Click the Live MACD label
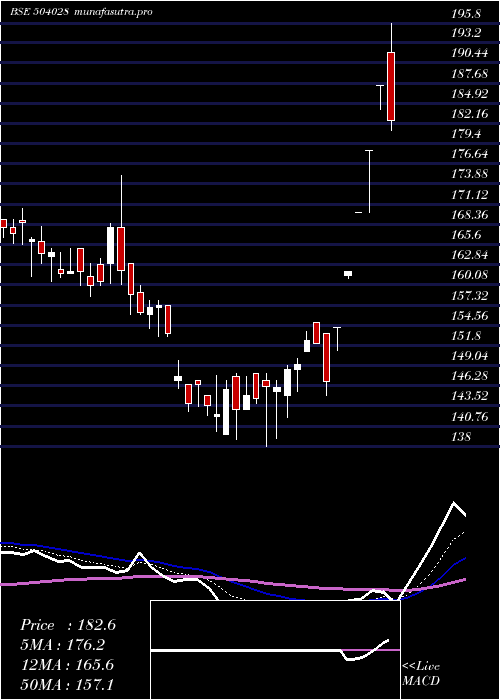The width and height of the screenshot is (500, 700). pos(421,674)
